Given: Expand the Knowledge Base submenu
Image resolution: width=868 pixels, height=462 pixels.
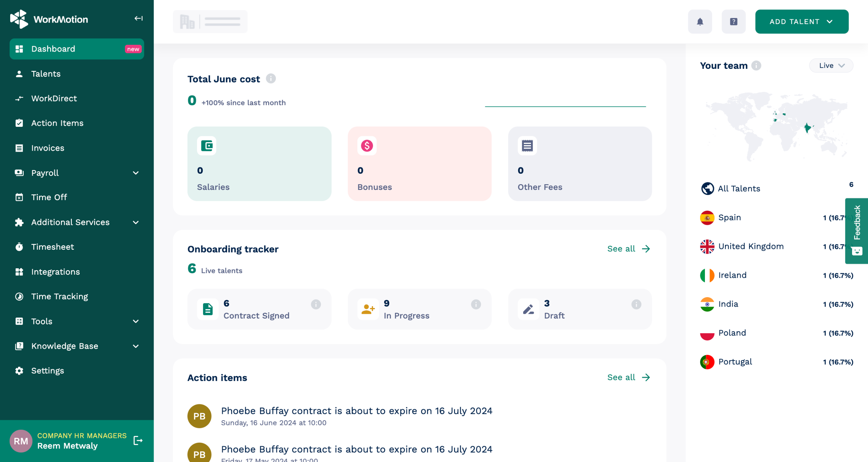Looking at the screenshot, I should tap(136, 346).
